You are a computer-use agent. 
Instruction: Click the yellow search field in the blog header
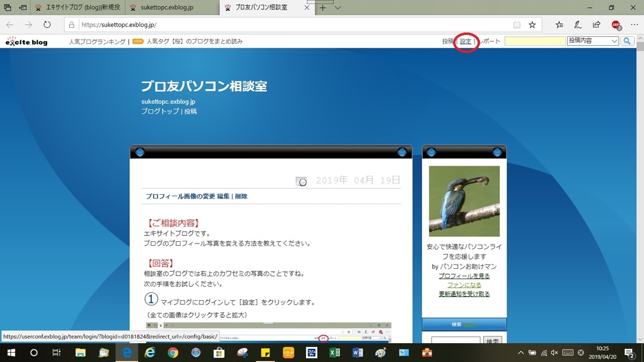pyautogui.click(x=535, y=41)
